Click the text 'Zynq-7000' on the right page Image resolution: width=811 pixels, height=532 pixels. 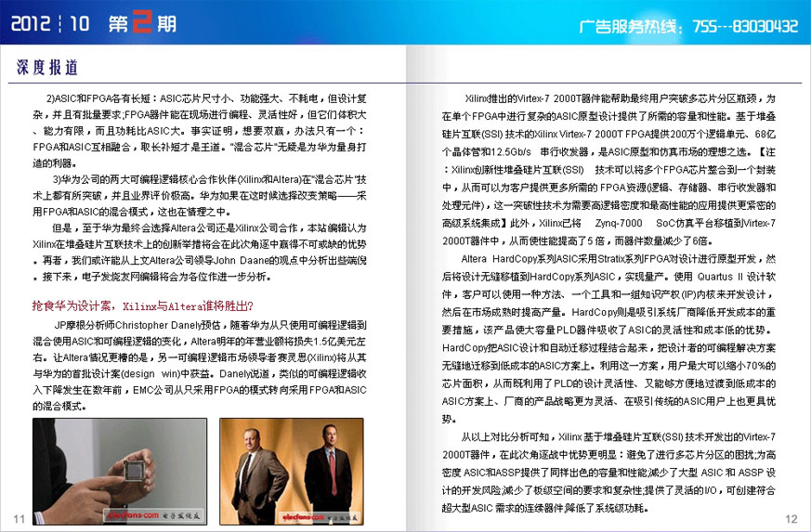click(x=618, y=224)
